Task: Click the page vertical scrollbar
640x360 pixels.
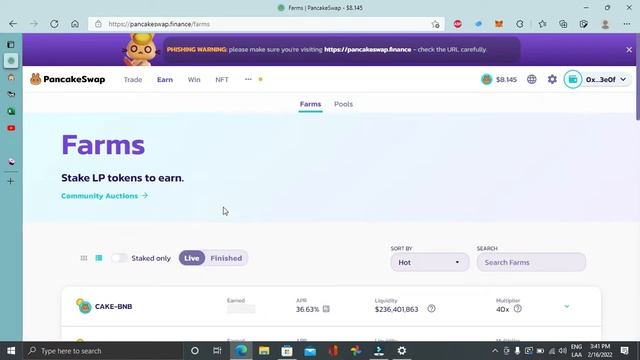Action: pyautogui.click(x=637, y=78)
